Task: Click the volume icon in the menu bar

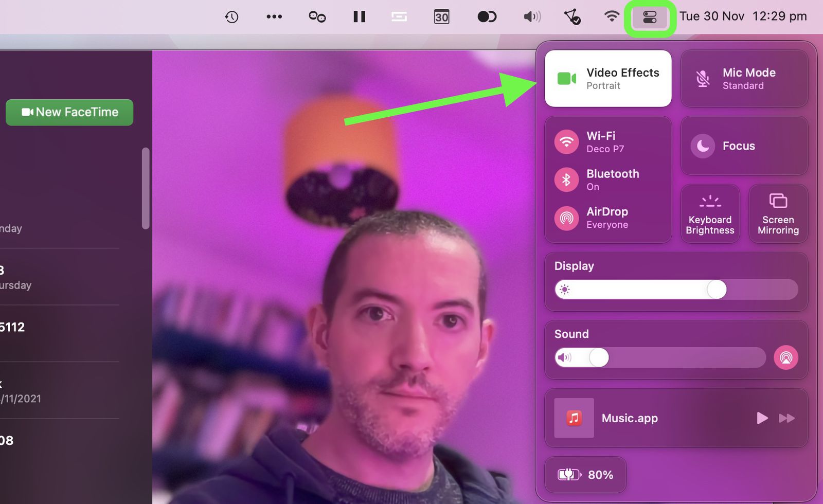Action: [x=531, y=16]
